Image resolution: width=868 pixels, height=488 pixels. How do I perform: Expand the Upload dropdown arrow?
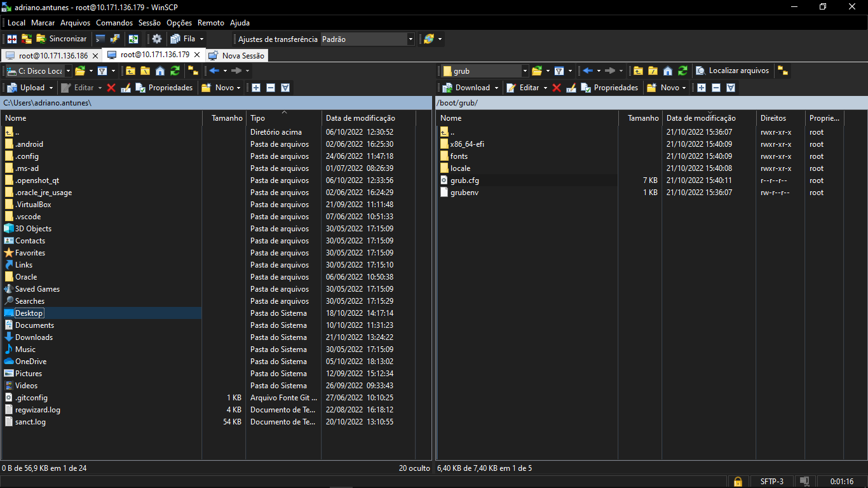[51, 88]
